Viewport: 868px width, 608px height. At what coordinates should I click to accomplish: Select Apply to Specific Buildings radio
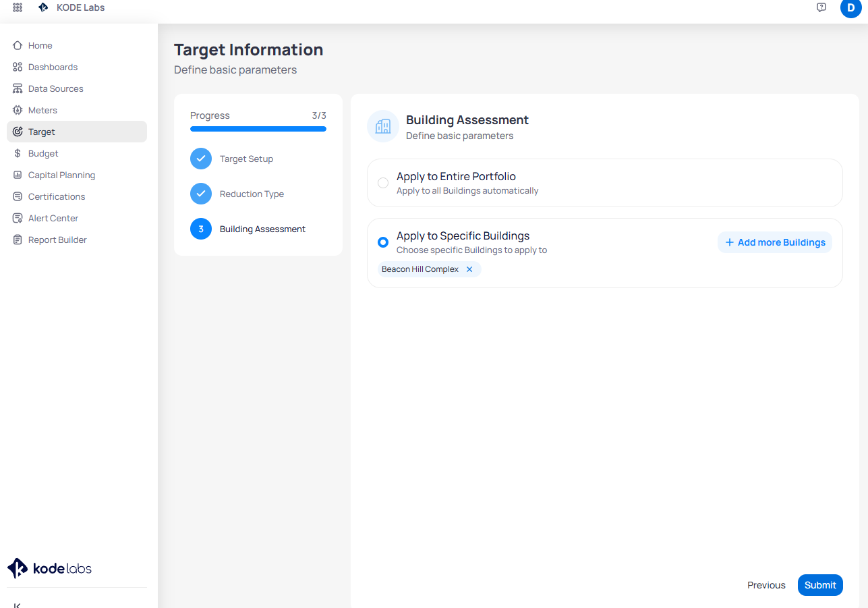383,242
